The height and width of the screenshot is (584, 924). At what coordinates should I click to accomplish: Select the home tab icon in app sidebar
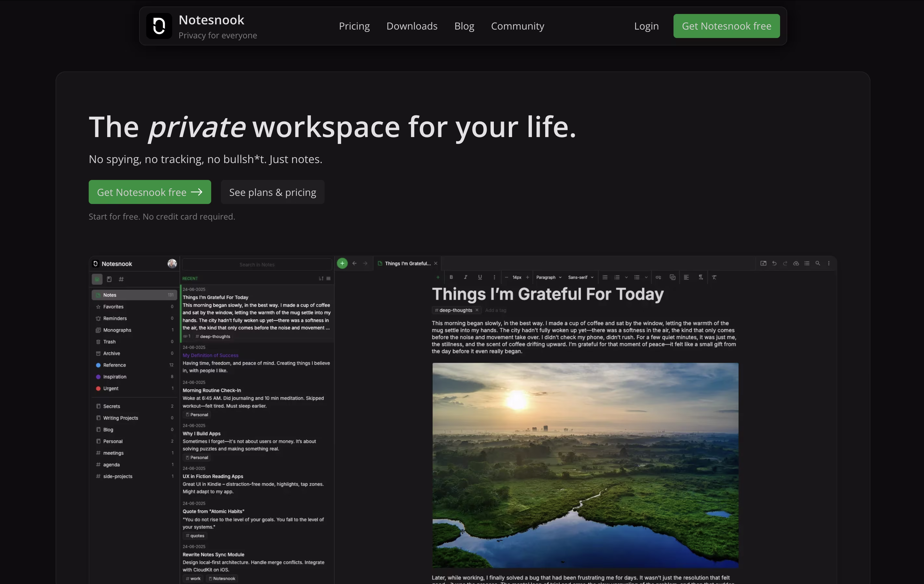click(x=97, y=279)
